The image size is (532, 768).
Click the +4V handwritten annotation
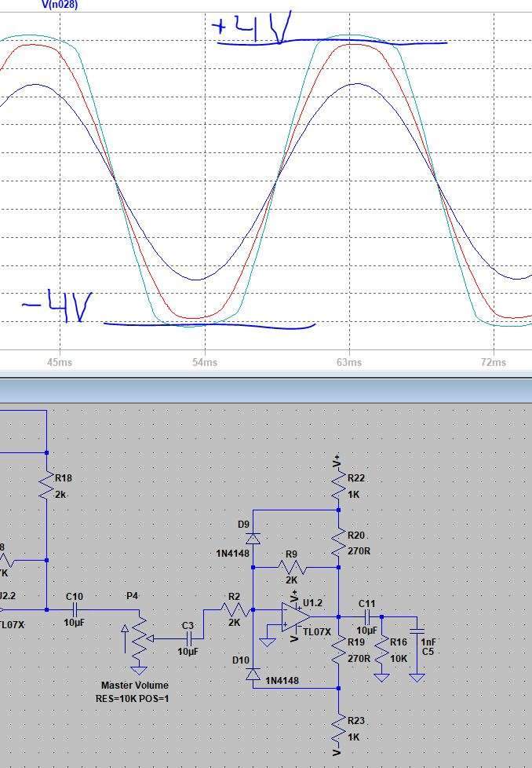pos(251,27)
